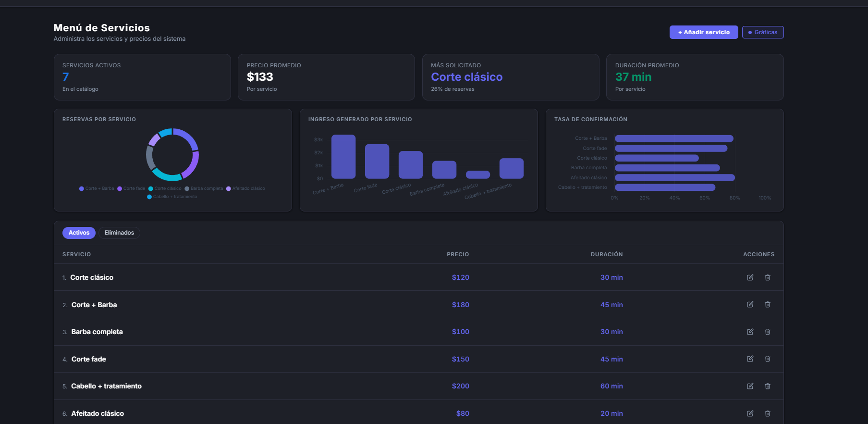
Task: Remove the Corte fade service
Action: coord(768,359)
